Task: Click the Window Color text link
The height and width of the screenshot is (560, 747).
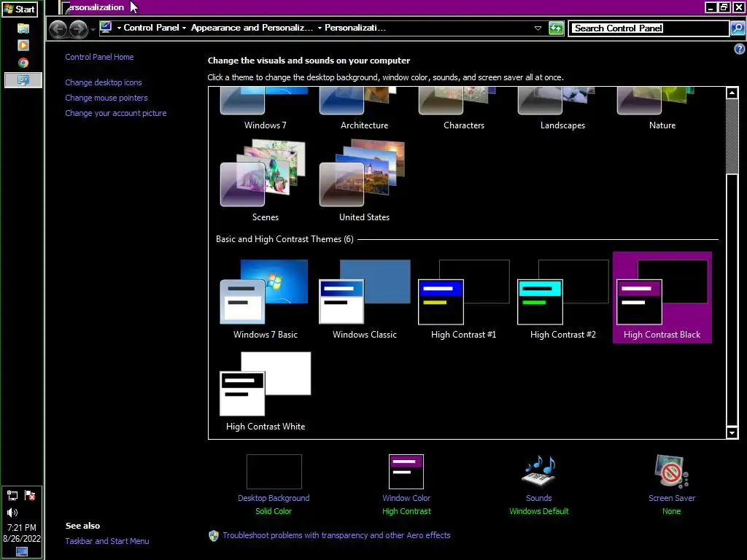Action: (x=406, y=498)
